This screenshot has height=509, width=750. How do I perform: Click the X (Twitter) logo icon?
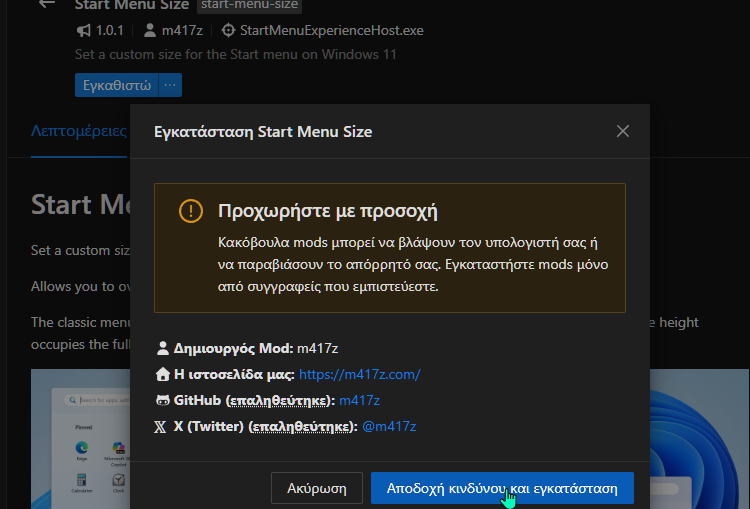163,426
